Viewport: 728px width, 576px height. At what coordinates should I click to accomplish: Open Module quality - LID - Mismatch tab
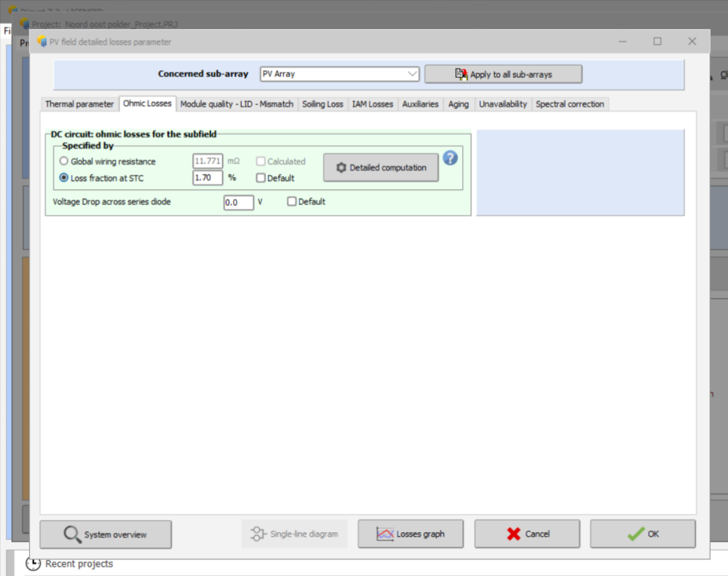pyautogui.click(x=237, y=104)
